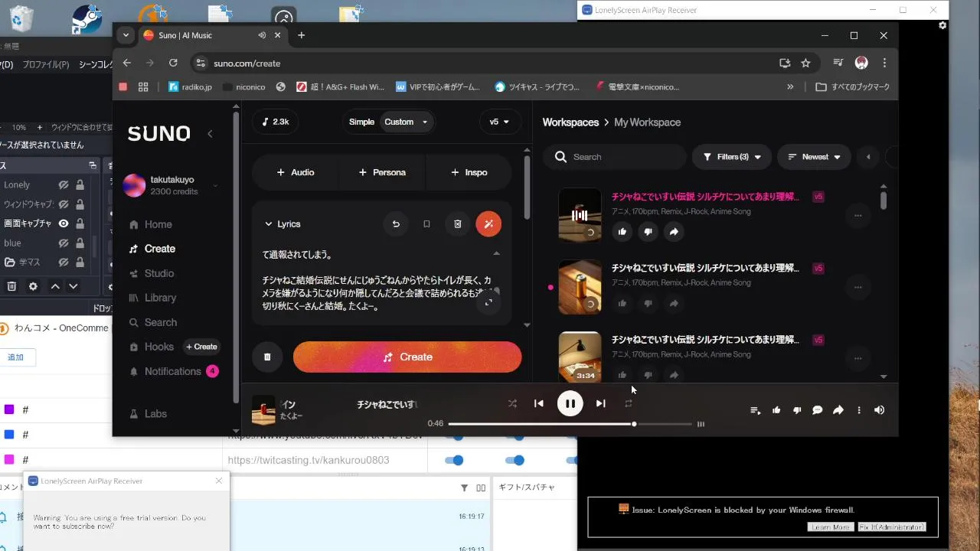
Task: Bookmark this page with star icon
Action: pyautogui.click(x=805, y=64)
